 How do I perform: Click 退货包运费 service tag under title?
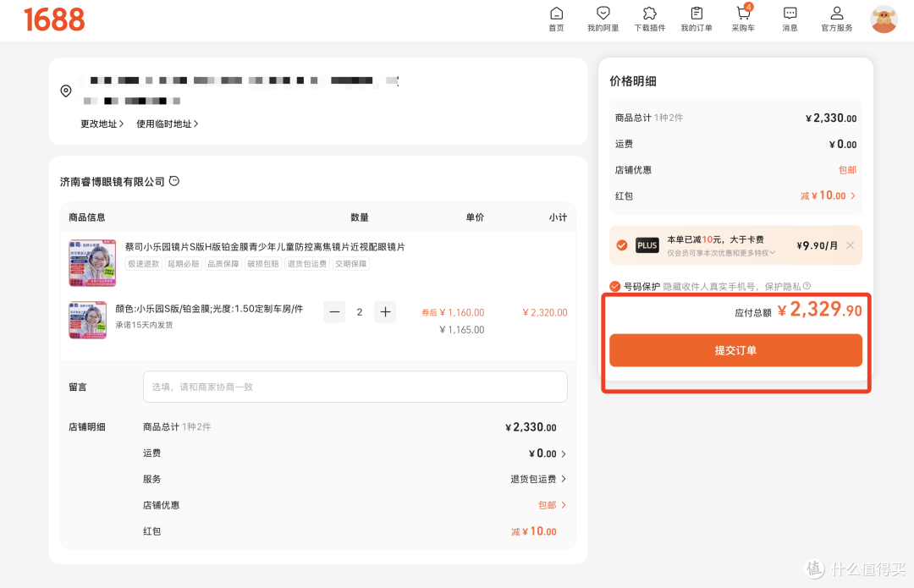click(307, 264)
